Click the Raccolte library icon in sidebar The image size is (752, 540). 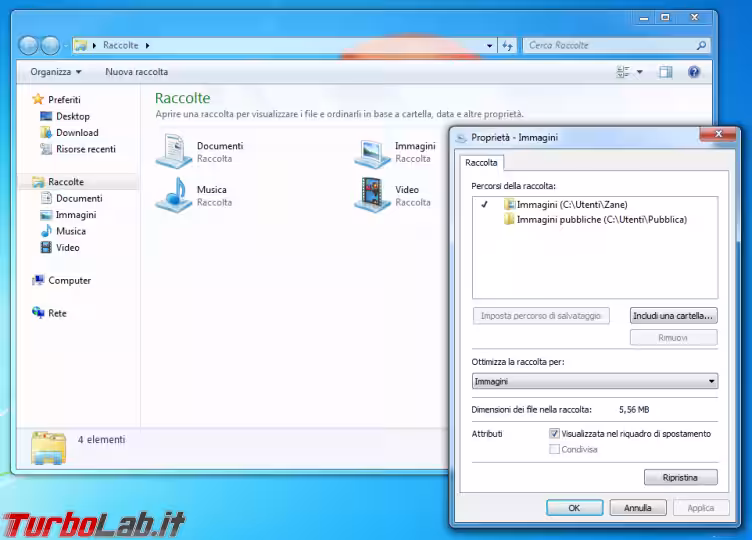pos(38,182)
